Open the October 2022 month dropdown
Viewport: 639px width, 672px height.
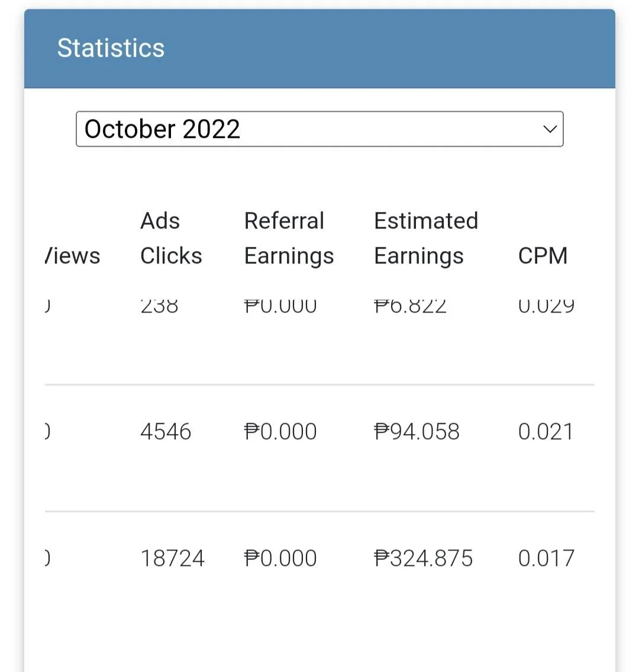tap(319, 129)
